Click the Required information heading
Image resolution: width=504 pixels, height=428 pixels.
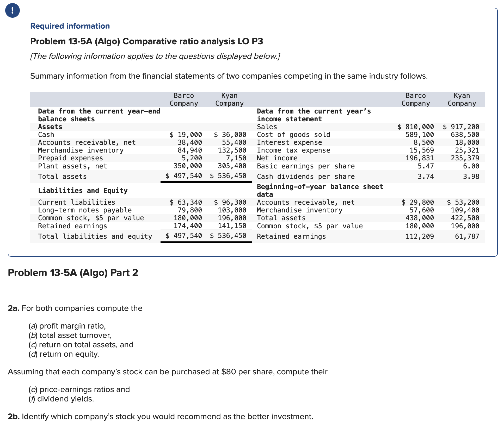click(x=70, y=26)
